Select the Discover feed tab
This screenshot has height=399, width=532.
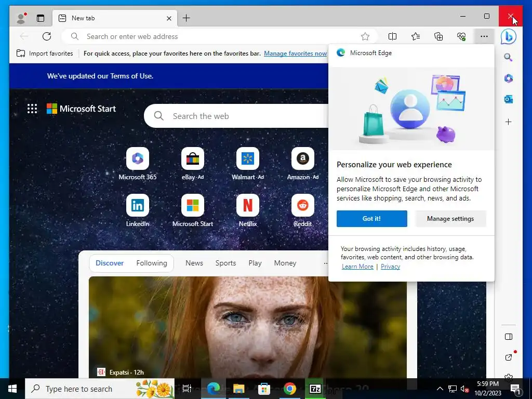pyautogui.click(x=110, y=263)
